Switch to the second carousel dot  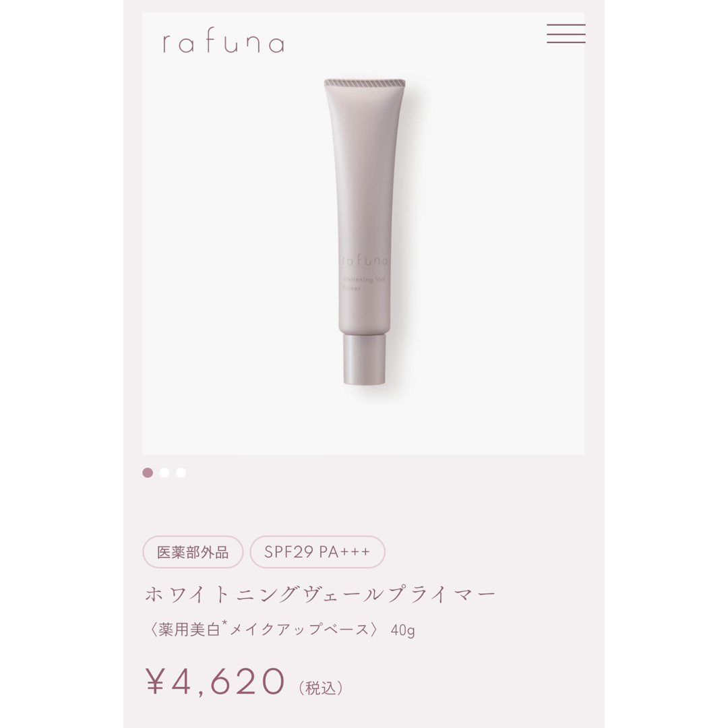[x=164, y=473]
